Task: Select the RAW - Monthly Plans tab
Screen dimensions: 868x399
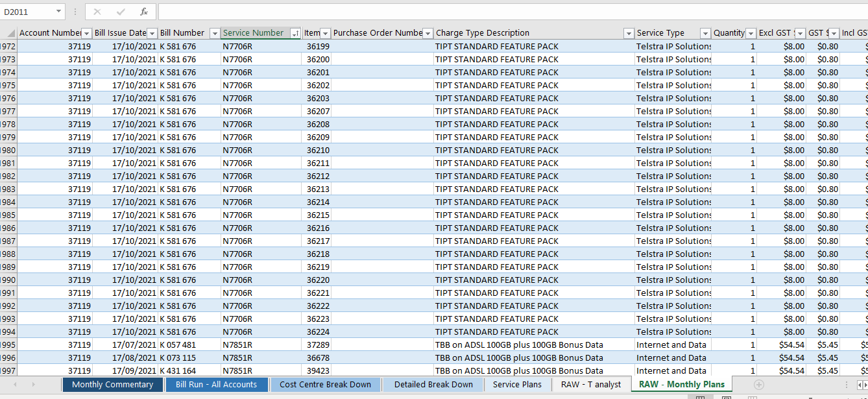Action: 682,385
